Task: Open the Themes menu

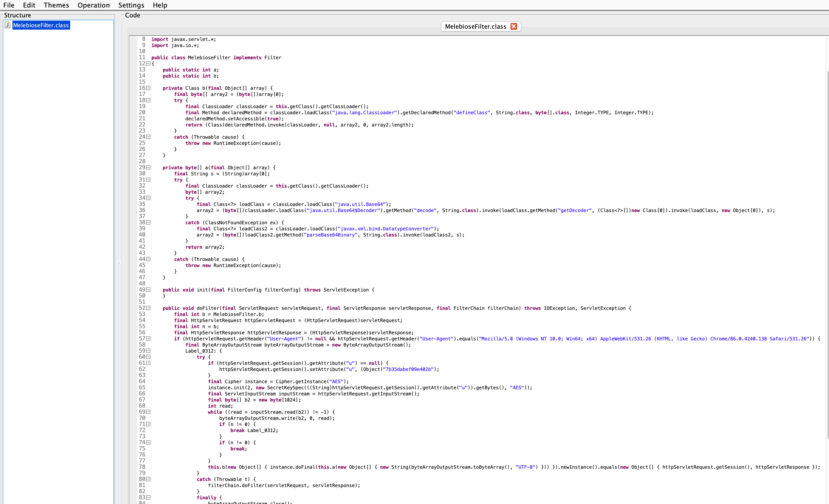Action: (x=56, y=5)
